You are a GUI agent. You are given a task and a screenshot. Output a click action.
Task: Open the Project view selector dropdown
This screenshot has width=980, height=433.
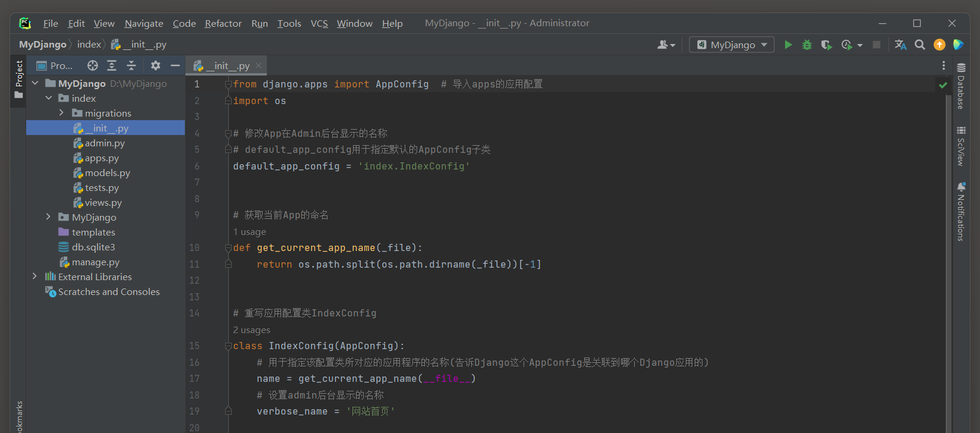55,65
